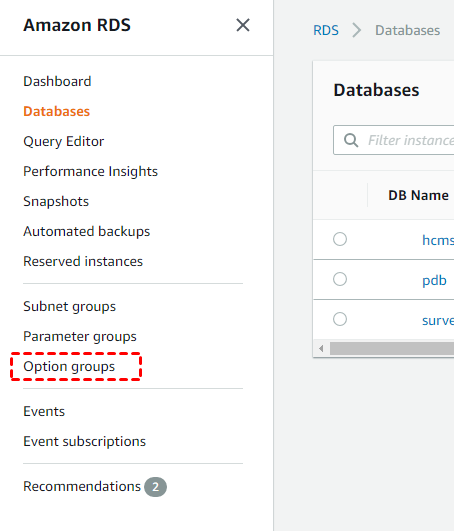This screenshot has width=454, height=531.
Task: Open the pdb database link
Action: tap(434, 280)
